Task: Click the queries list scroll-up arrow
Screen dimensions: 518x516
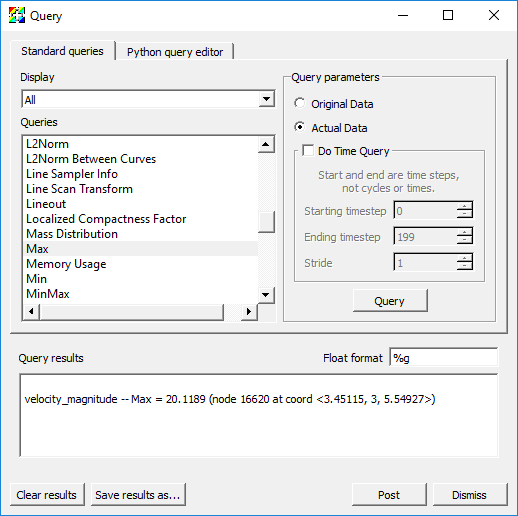Action: point(266,144)
